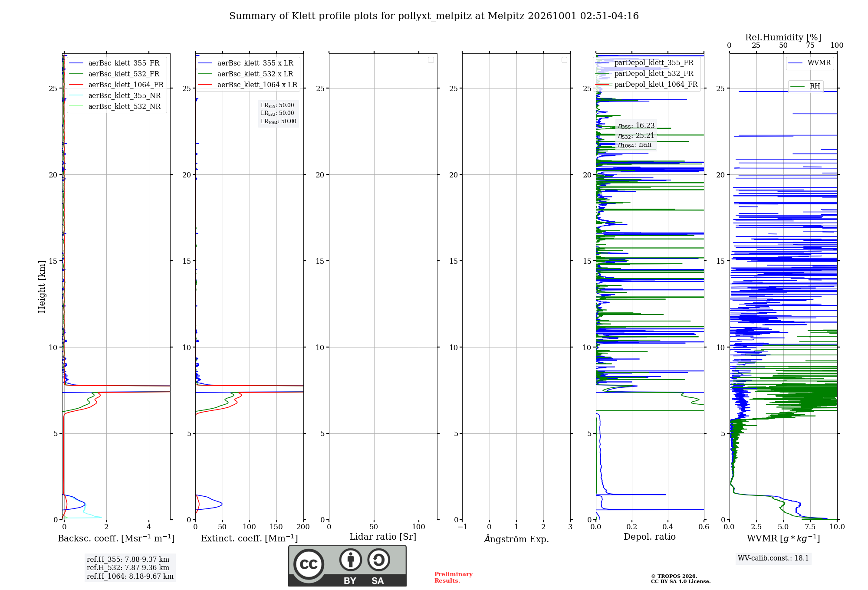Viewport: 868px width, 590px height.
Task: Click the η532: 25.21 value
Action: point(636,136)
